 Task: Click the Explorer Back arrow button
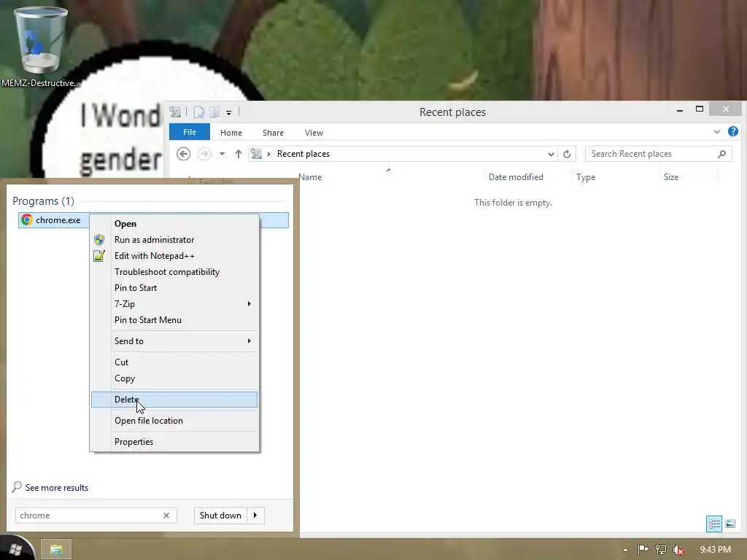click(183, 154)
